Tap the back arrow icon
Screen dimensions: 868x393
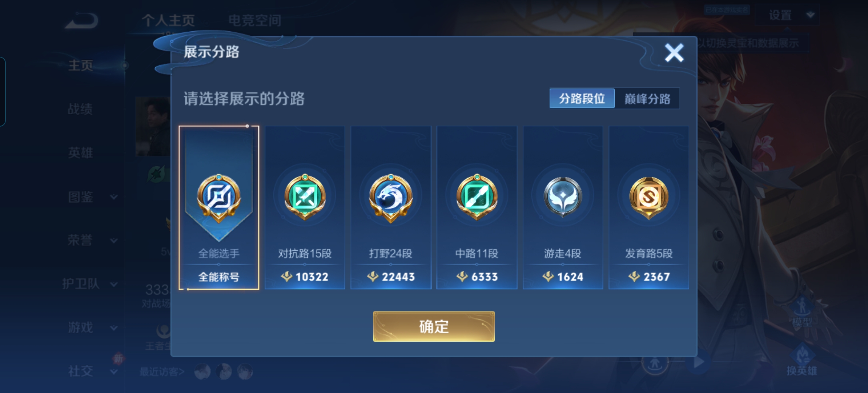tap(82, 21)
